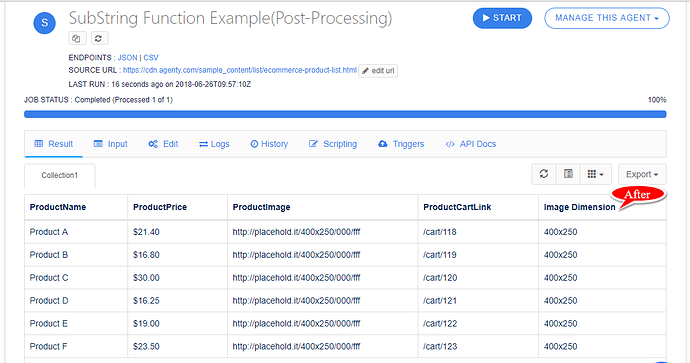Switch to the Result tab
The height and width of the screenshot is (363, 690).
tap(54, 144)
